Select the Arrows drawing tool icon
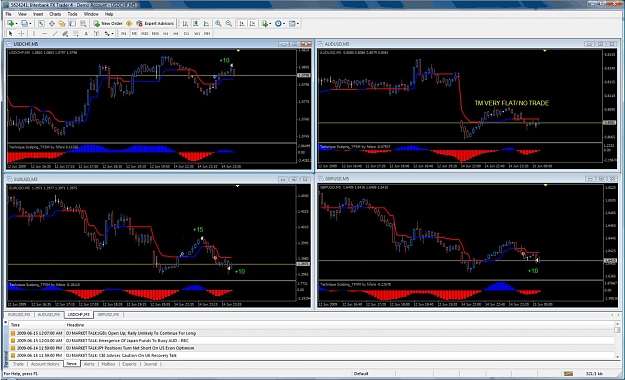Image resolution: width=625 pixels, height=380 pixels. [x=107, y=33]
